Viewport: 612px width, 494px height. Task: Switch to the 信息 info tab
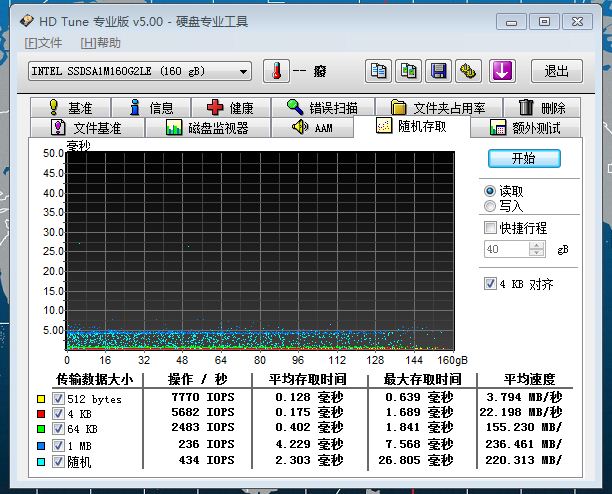pos(151,107)
